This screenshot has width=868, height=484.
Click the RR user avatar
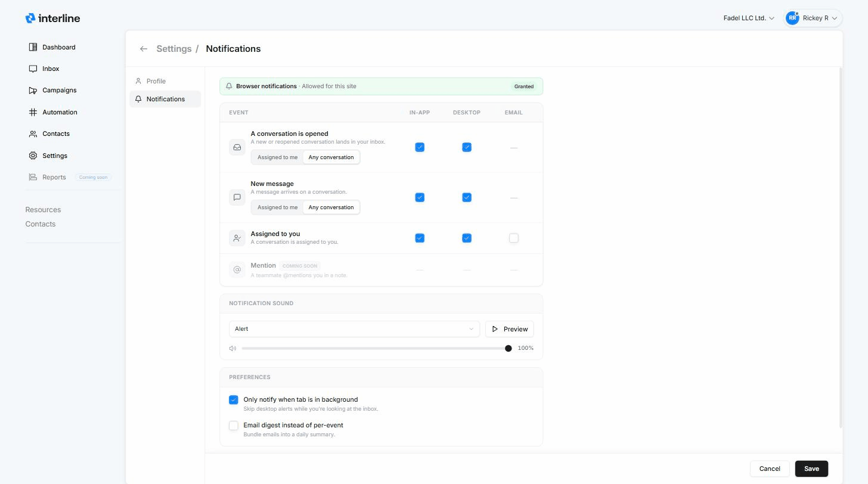792,18
